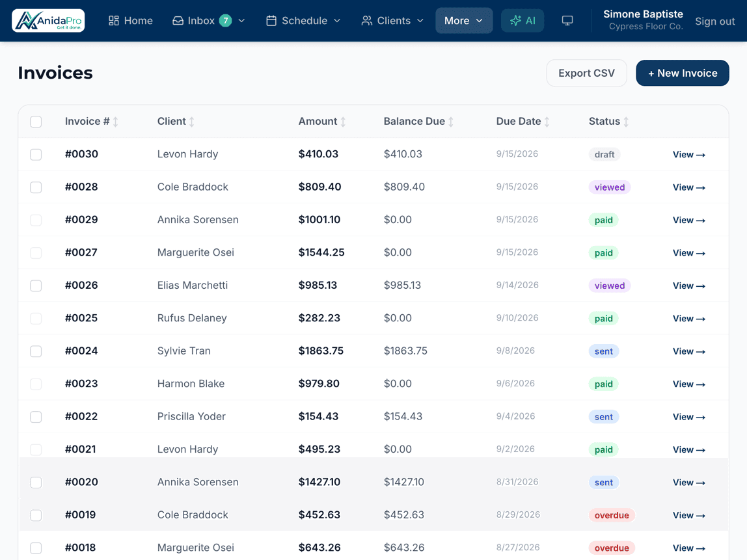Click amount $1863.75 in bold
Screen dimensions: 747x560
pyautogui.click(x=321, y=351)
